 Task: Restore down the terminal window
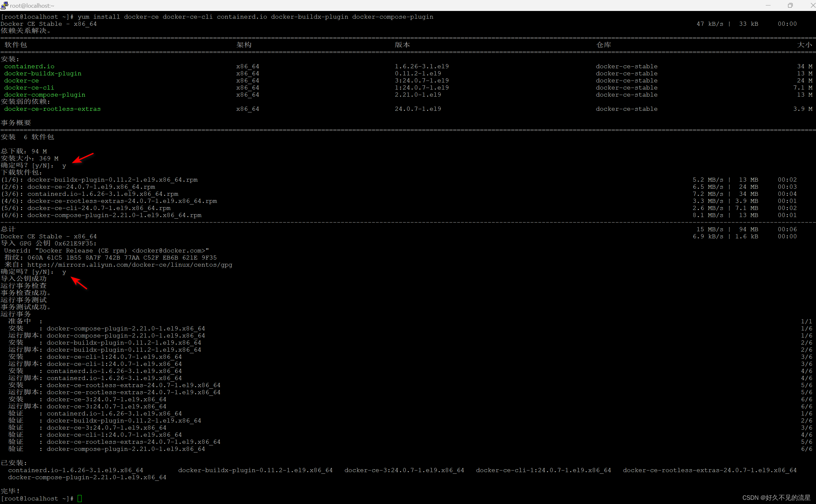point(790,5)
